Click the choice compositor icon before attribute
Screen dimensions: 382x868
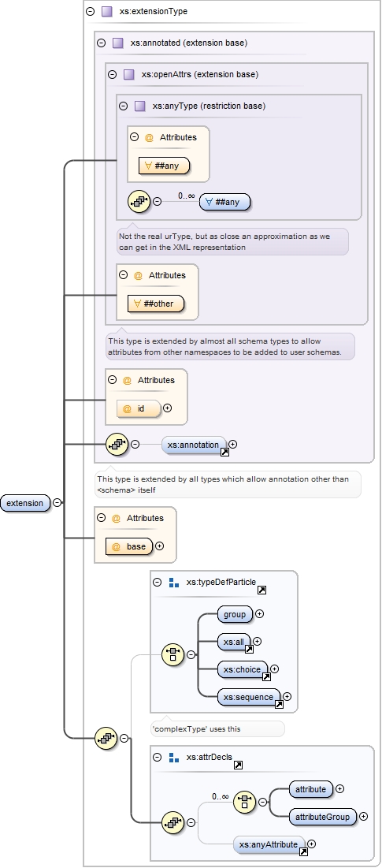(x=245, y=802)
